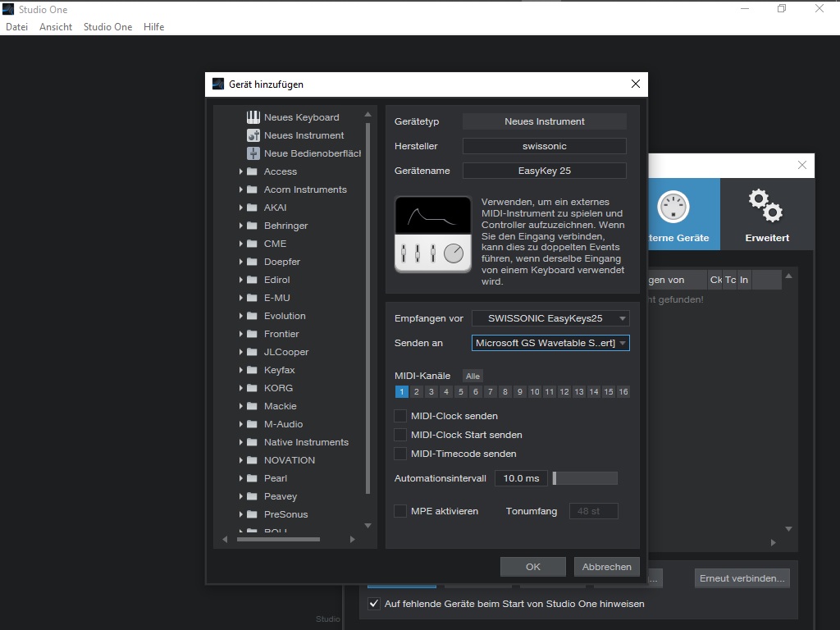Click the KORG folder icon
The height and width of the screenshot is (630, 840).
pos(252,388)
